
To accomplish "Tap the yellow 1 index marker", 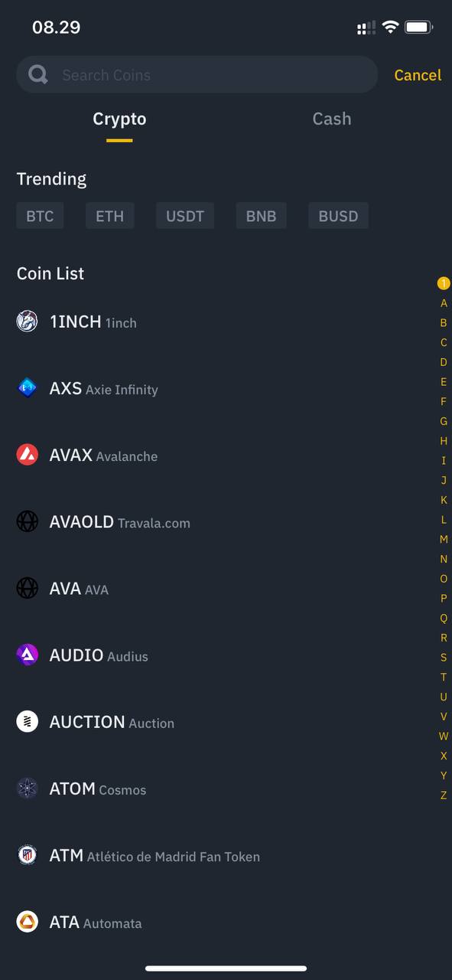I will (x=444, y=283).
